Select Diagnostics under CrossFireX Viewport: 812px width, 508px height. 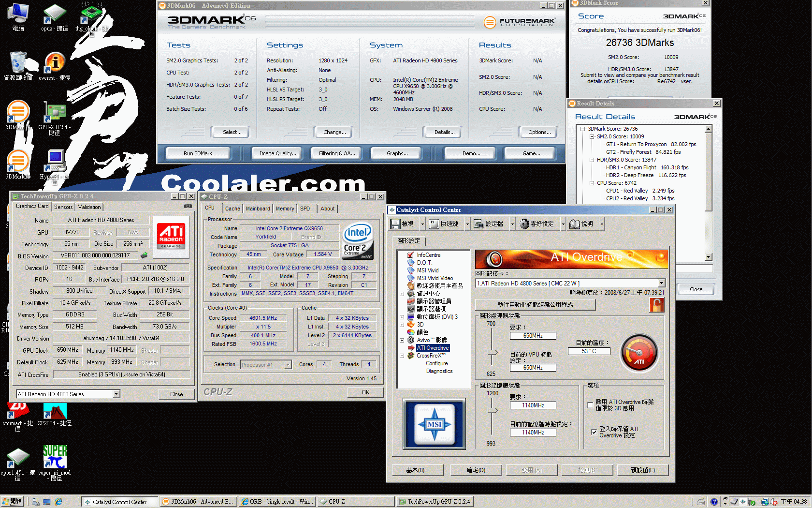coord(439,371)
